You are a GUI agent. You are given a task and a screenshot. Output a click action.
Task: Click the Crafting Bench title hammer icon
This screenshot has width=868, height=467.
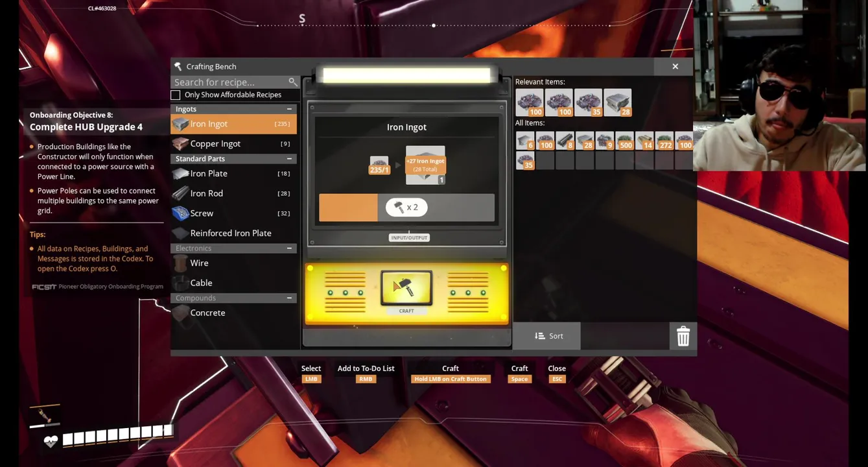178,67
